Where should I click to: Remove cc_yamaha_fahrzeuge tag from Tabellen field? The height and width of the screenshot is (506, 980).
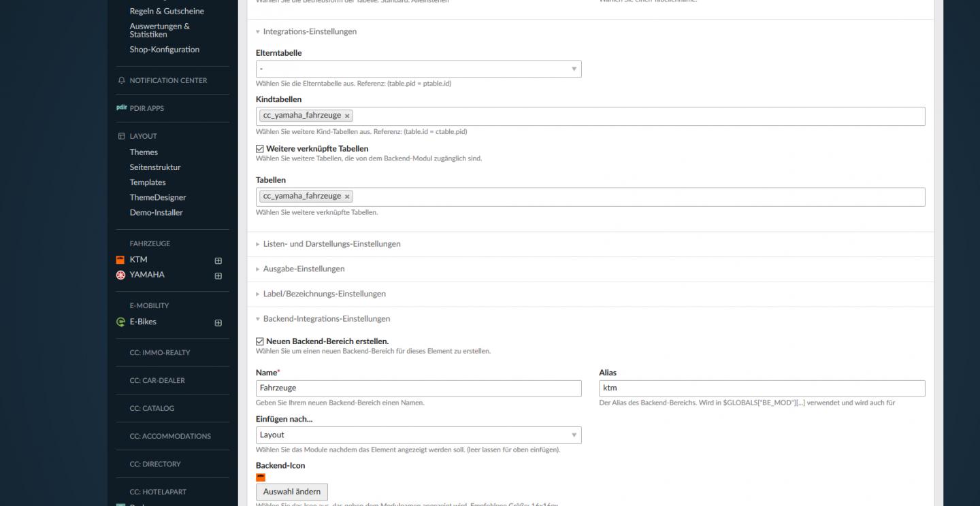347,197
